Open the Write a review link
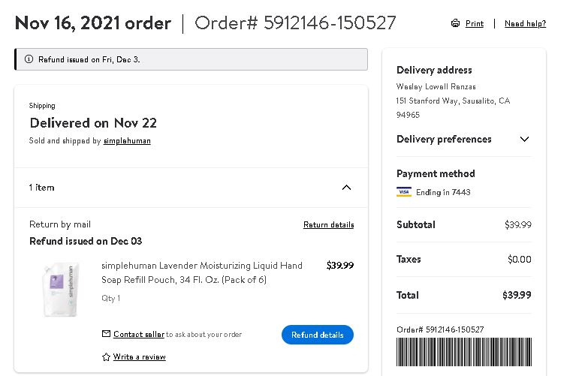 (139, 357)
